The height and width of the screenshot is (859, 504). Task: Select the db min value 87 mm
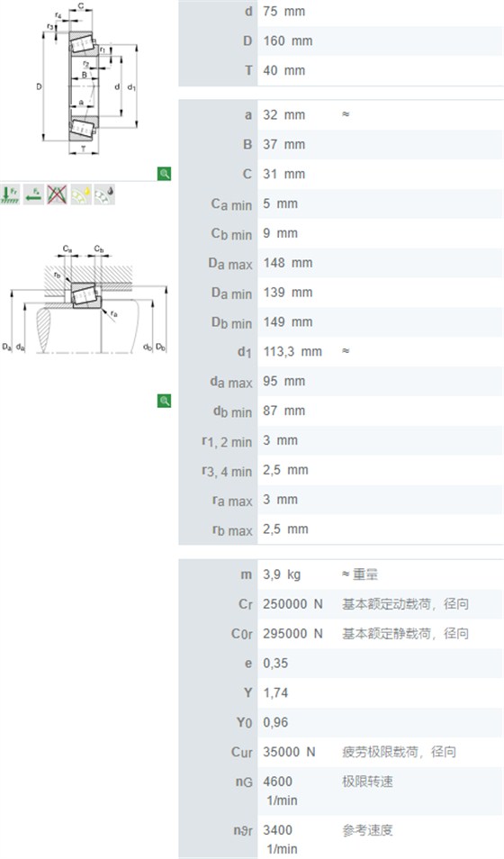click(x=283, y=411)
